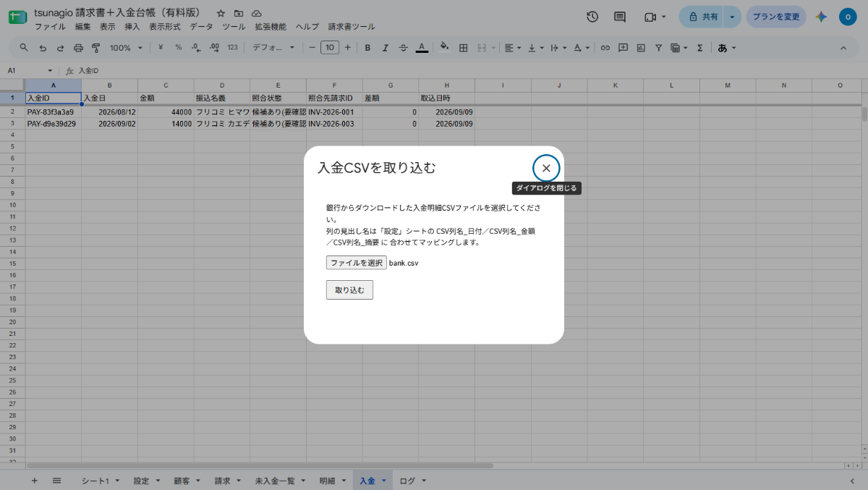Open the 拡張機能 menu
The height and width of the screenshot is (490, 868).
coord(271,27)
